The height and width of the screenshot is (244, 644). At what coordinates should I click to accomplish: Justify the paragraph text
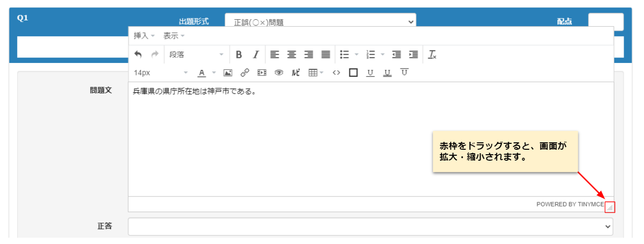pyautogui.click(x=325, y=55)
